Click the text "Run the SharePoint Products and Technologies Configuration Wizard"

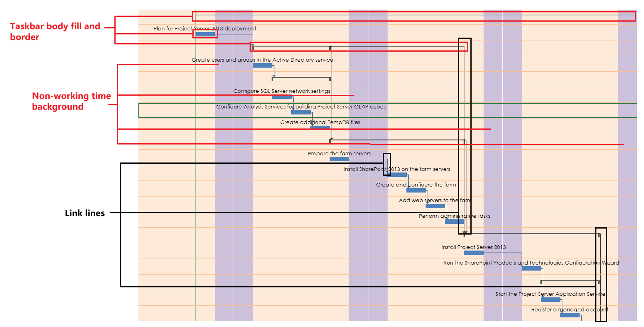pyautogui.click(x=531, y=263)
